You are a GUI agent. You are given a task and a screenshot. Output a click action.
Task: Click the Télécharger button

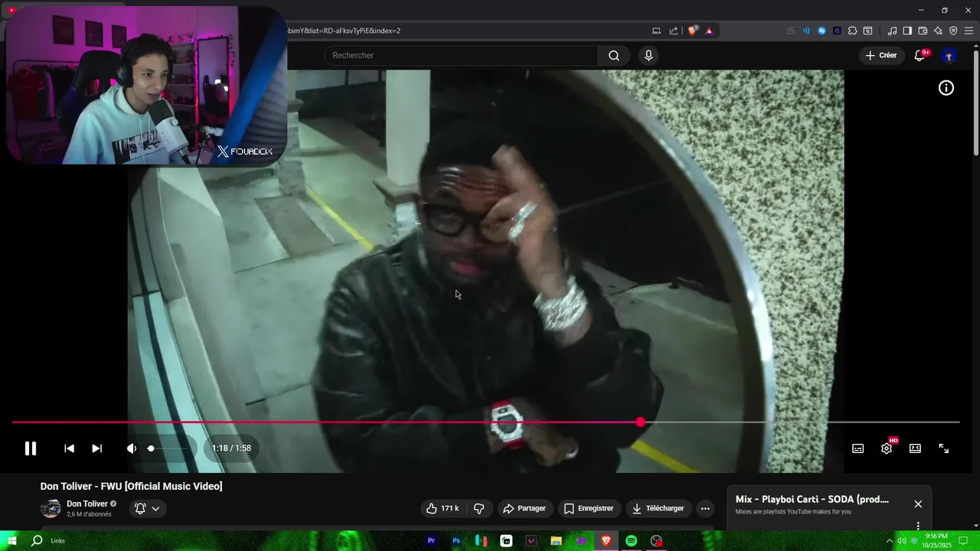658,508
